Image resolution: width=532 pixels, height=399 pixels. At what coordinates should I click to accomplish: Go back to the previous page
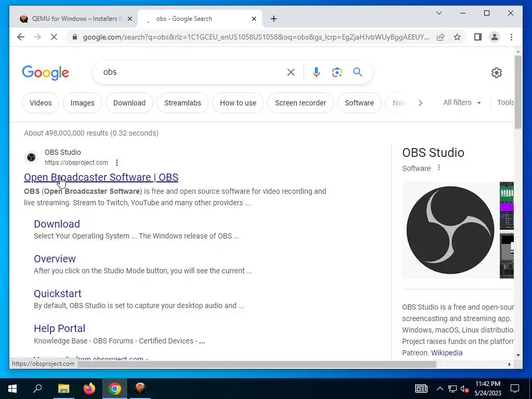[21, 37]
